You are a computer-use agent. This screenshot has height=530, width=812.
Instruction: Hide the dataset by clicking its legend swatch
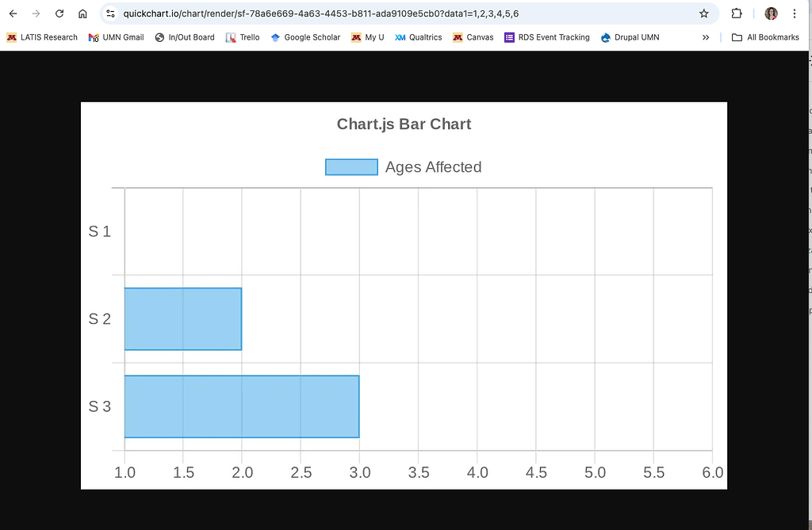click(x=350, y=166)
